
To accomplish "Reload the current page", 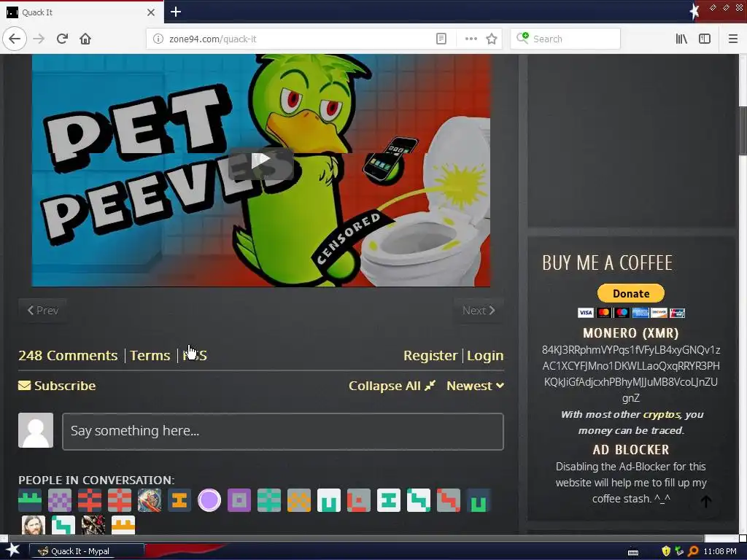I will tap(63, 39).
